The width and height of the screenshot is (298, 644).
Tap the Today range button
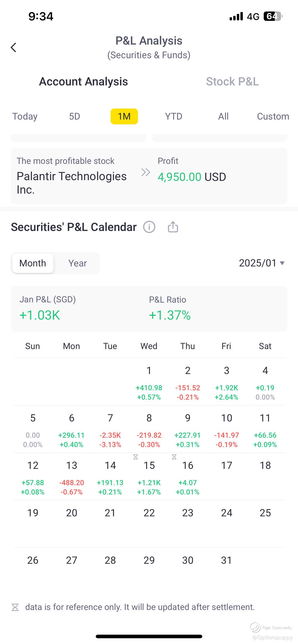point(25,116)
